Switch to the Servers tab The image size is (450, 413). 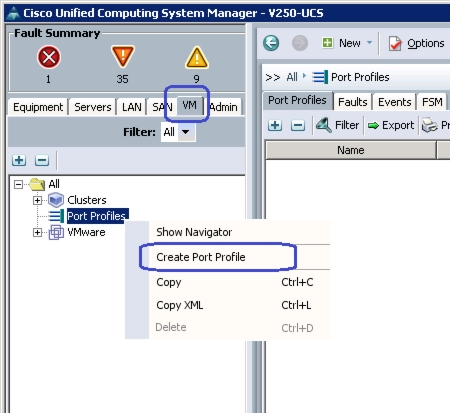point(93,107)
